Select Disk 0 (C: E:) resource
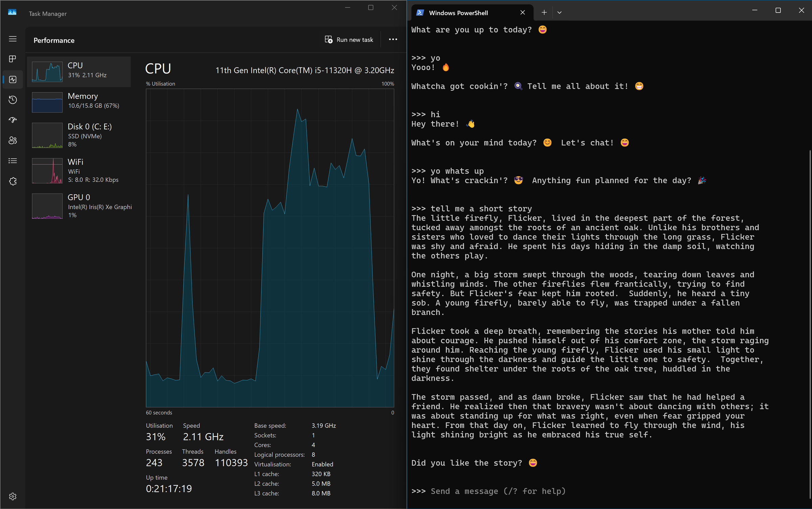This screenshot has width=812, height=509. (79, 135)
